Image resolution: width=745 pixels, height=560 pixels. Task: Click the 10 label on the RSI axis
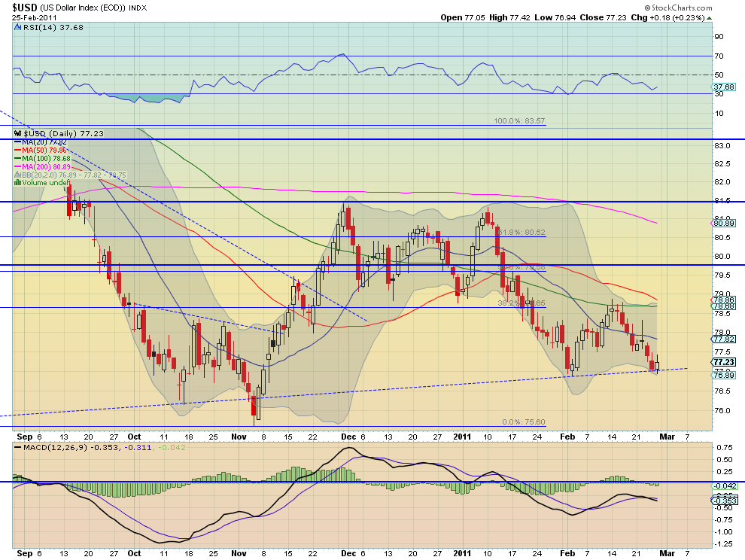[x=719, y=113]
